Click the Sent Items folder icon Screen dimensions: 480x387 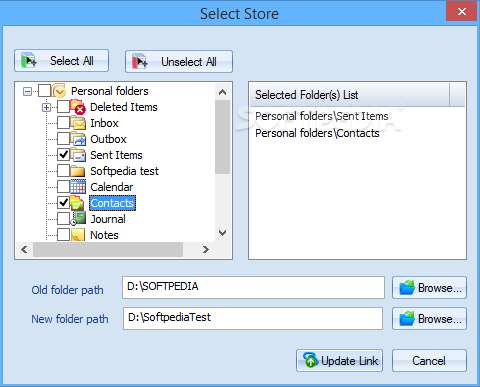tap(78, 155)
